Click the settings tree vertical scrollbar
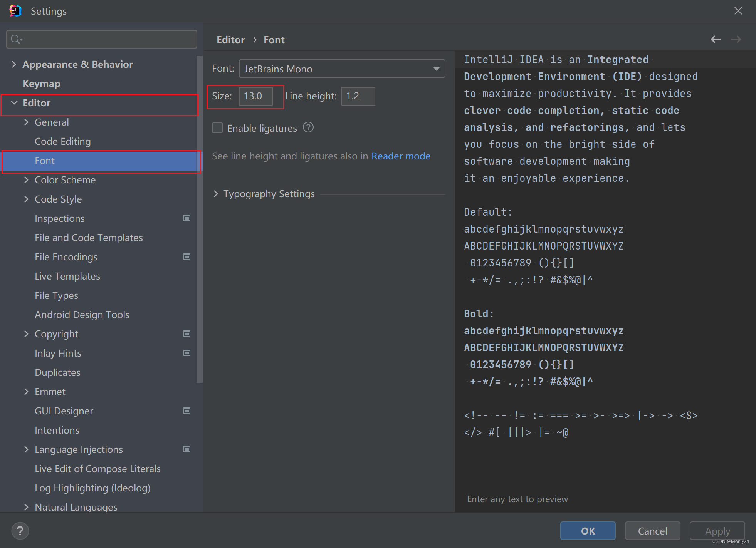Screen dimensions: 756x548 (x=199, y=220)
